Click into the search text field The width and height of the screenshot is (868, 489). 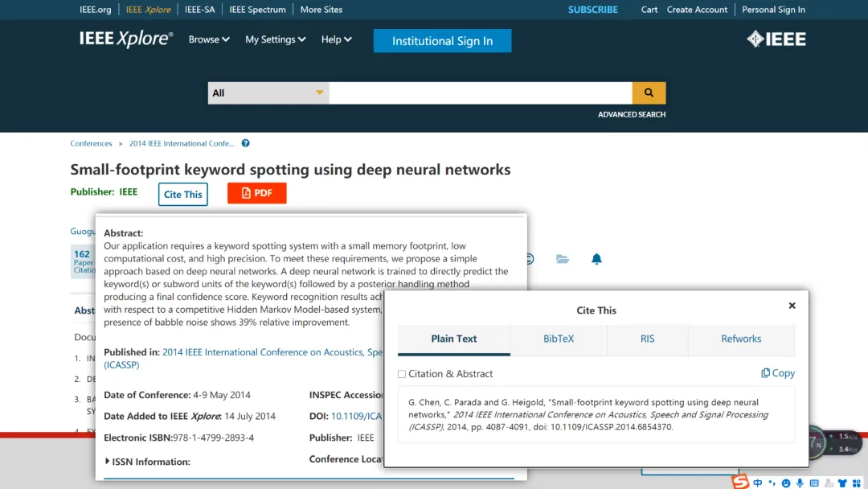pos(481,93)
